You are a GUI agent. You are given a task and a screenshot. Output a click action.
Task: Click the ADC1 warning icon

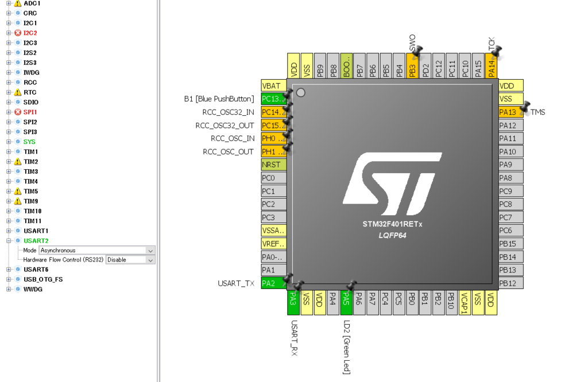tap(18, 3)
